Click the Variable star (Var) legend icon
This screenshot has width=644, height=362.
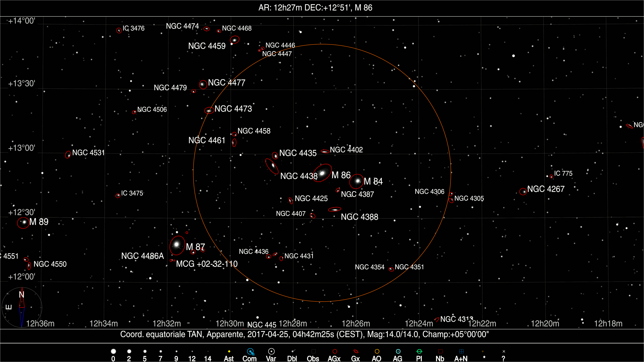click(271, 351)
